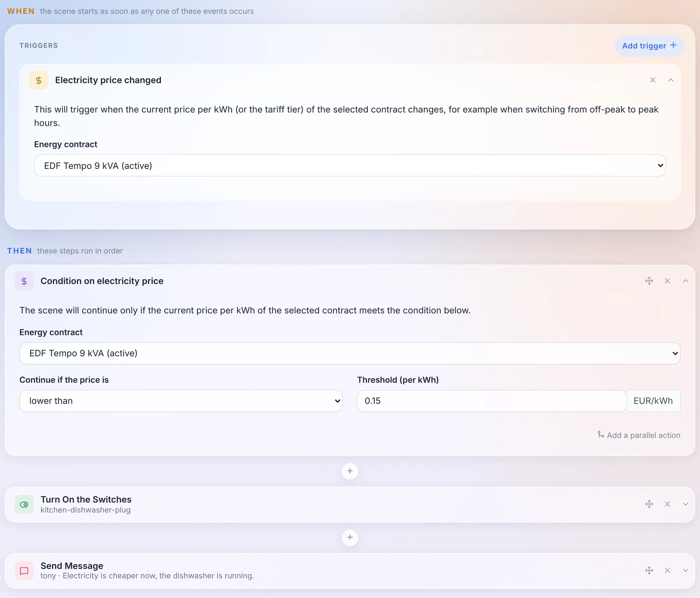Viewport: 700px width, 598px height.
Task: Click the green switch icon of Turn On step
Action: (x=24, y=505)
